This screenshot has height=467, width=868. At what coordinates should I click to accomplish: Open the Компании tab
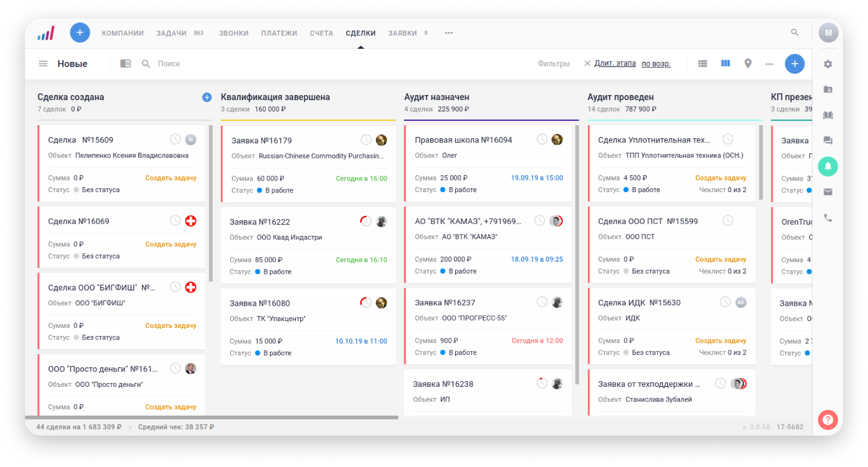click(122, 33)
